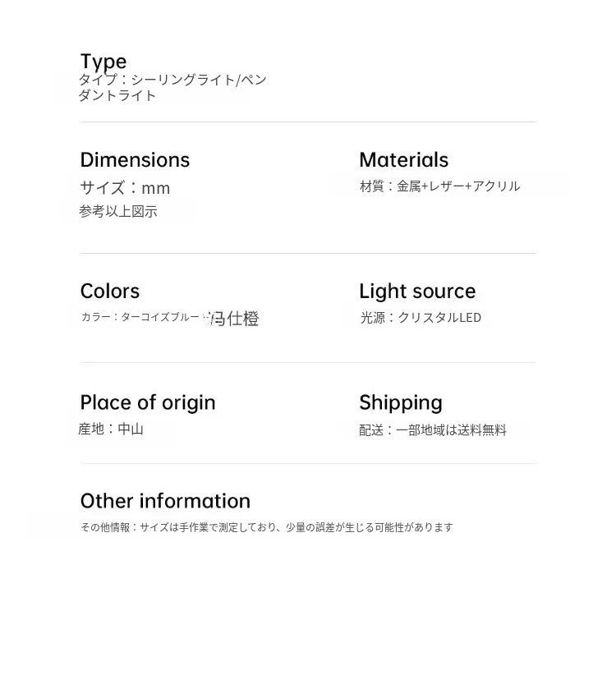The height and width of the screenshot is (689, 616).
Task: Click the 冯仕橙 text beside the color
Action: [x=235, y=319]
